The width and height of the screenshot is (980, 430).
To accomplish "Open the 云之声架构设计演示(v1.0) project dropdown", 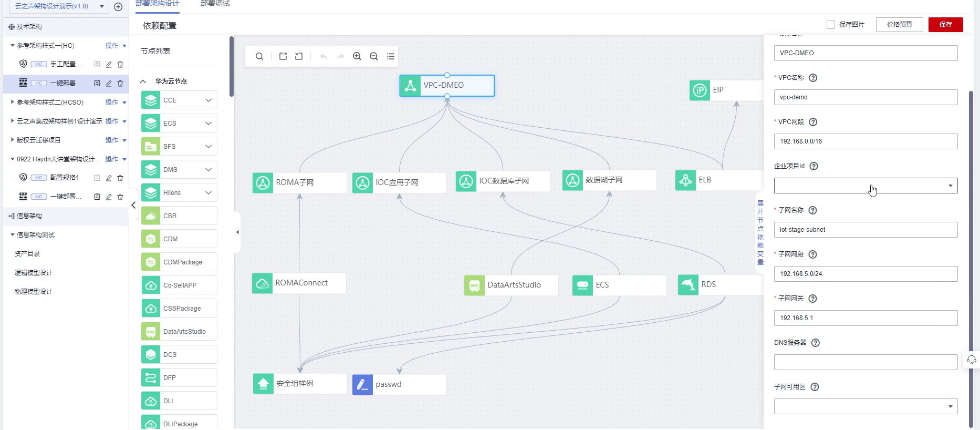I will 59,6.
